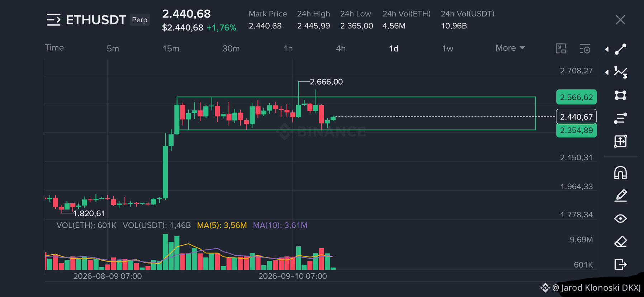Toggle the chart layout view icon

click(561, 48)
